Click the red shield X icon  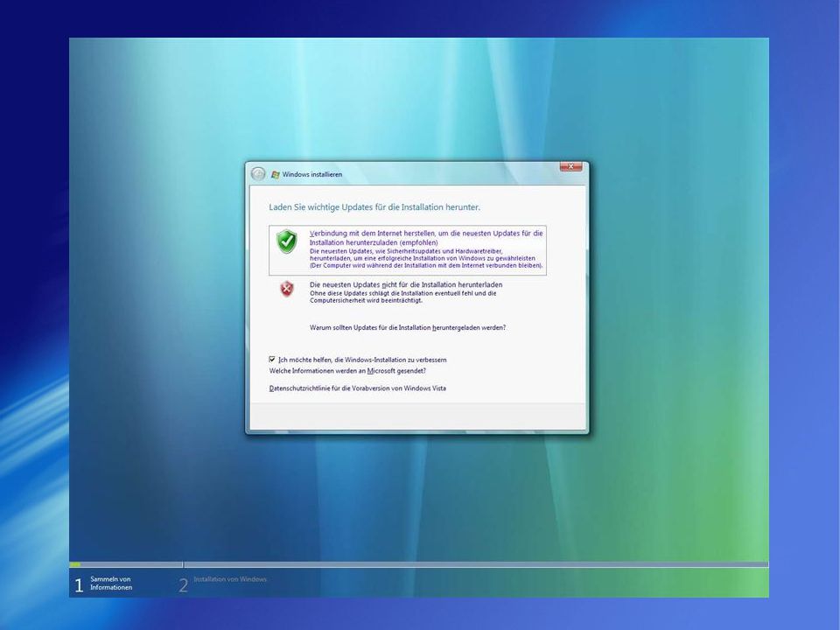(287, 290)
